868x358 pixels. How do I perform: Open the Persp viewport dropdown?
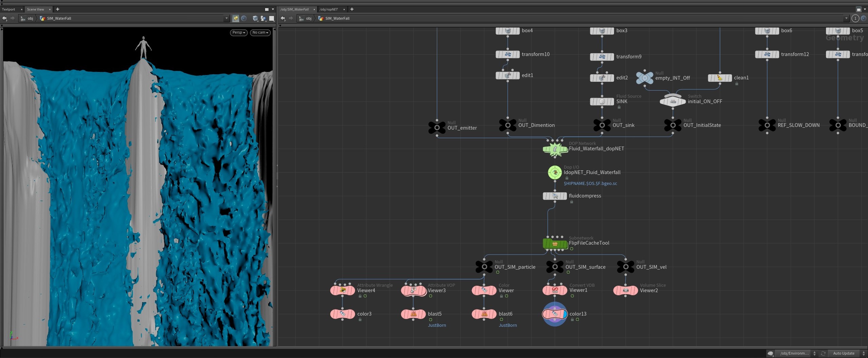point(239,33)
